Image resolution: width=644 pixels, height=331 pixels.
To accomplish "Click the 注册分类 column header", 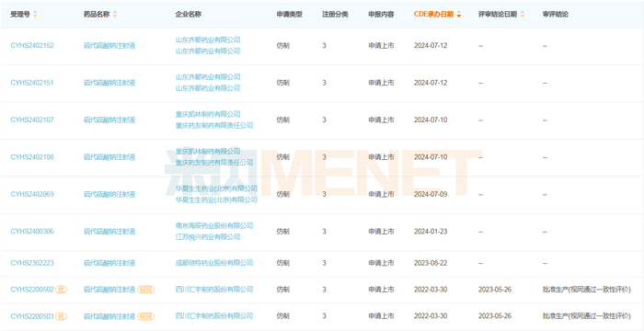I will point(335,14).
